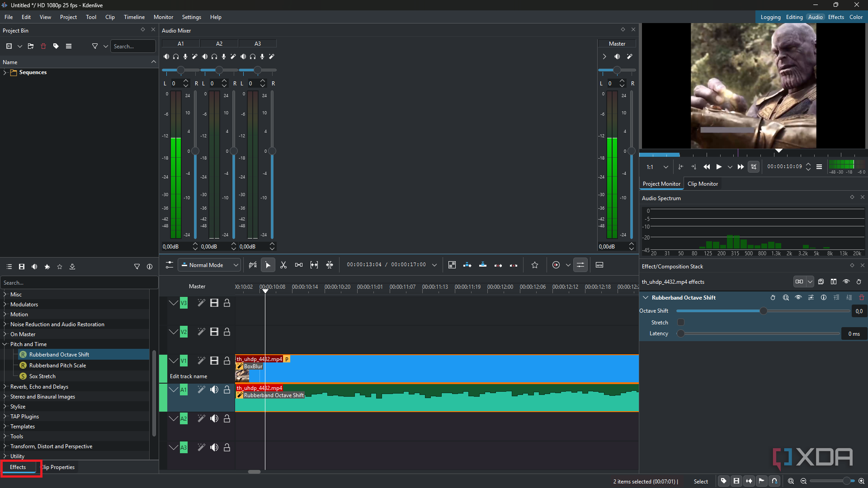Viewport: 868px width, 488px height.
Task: Click the zoom fit icon in status bar
Action: coord(791,481)
